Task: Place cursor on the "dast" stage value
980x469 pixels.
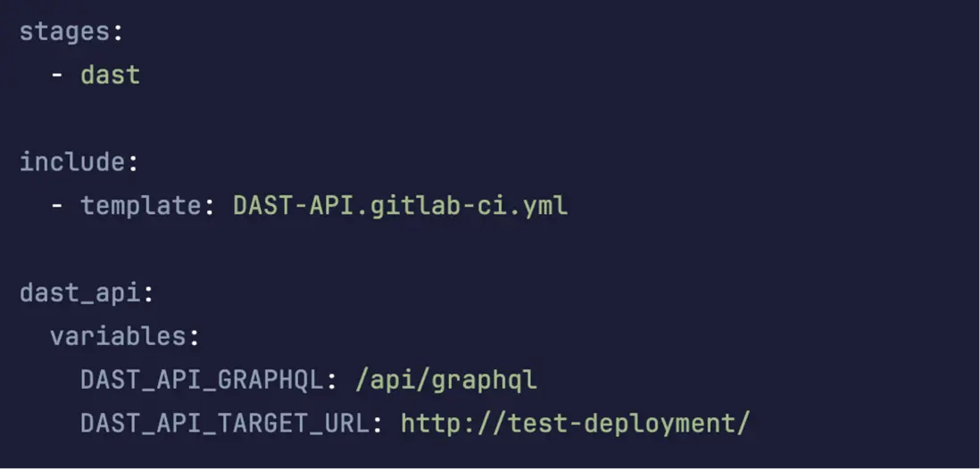Action: (x=110, y=75)
